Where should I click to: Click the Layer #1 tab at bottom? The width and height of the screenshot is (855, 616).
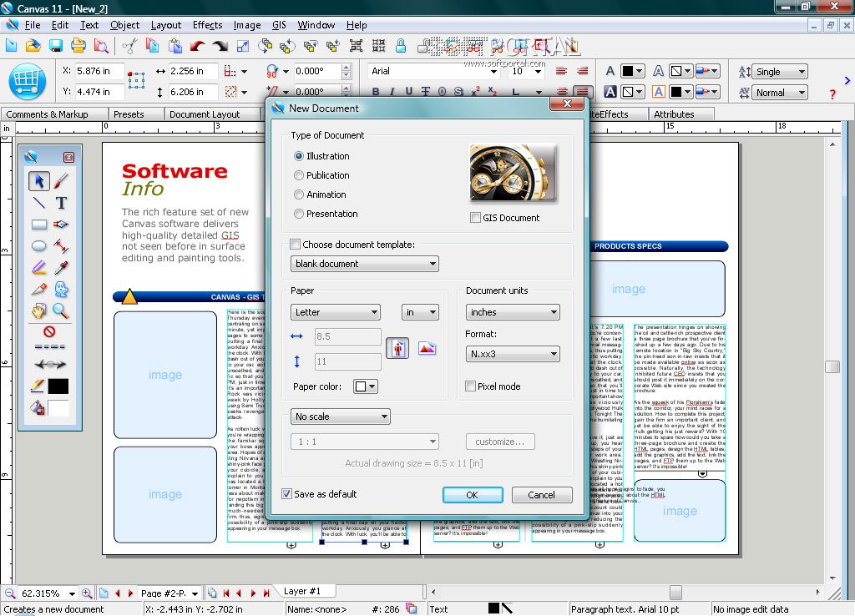point(302,591)
